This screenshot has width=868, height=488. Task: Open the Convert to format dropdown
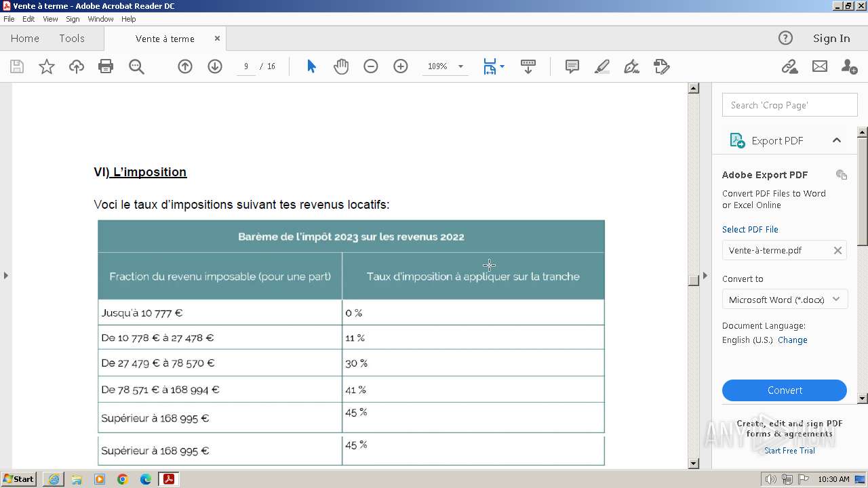point(785,299)
